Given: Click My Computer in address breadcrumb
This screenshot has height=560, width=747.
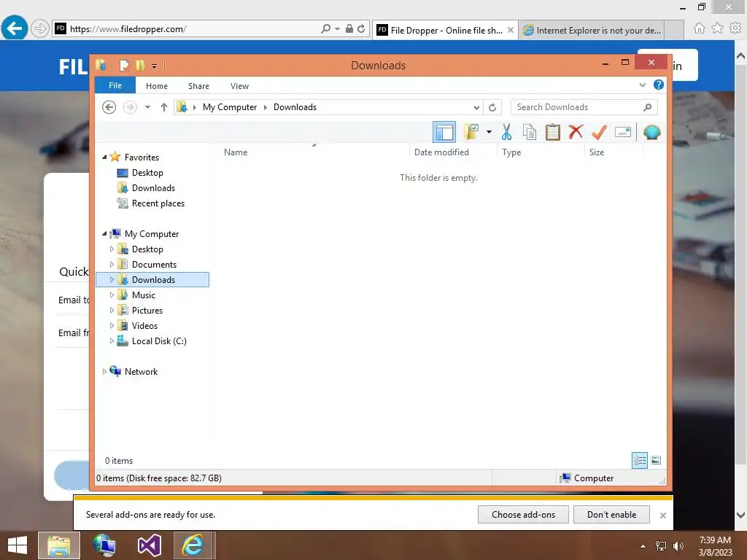Looking at the screenshot, I should 230,107.
